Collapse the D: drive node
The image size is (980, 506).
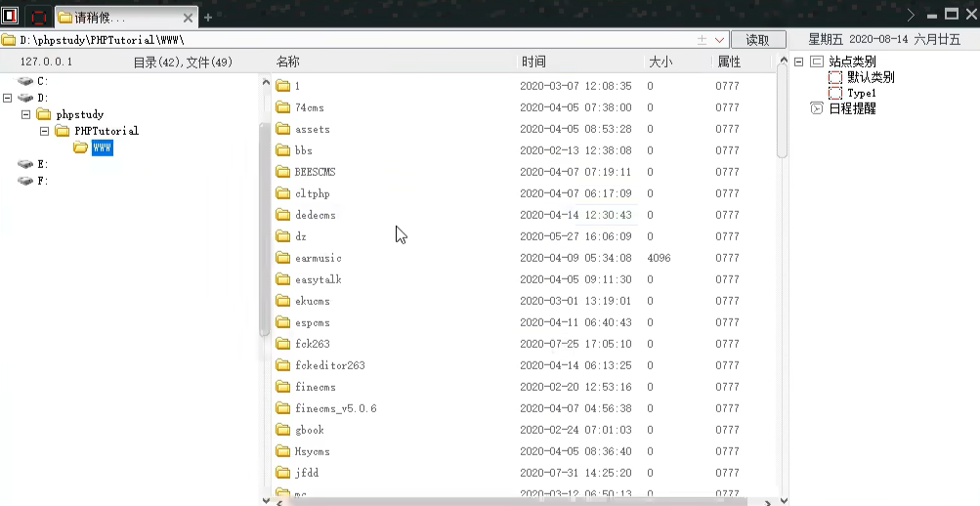tap(8, 98)
